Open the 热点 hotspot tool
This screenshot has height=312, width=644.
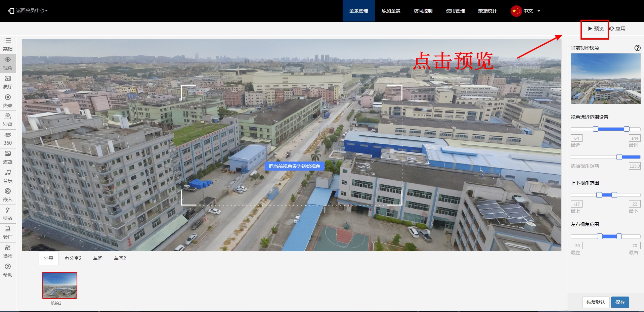click(x=8, y=101)
